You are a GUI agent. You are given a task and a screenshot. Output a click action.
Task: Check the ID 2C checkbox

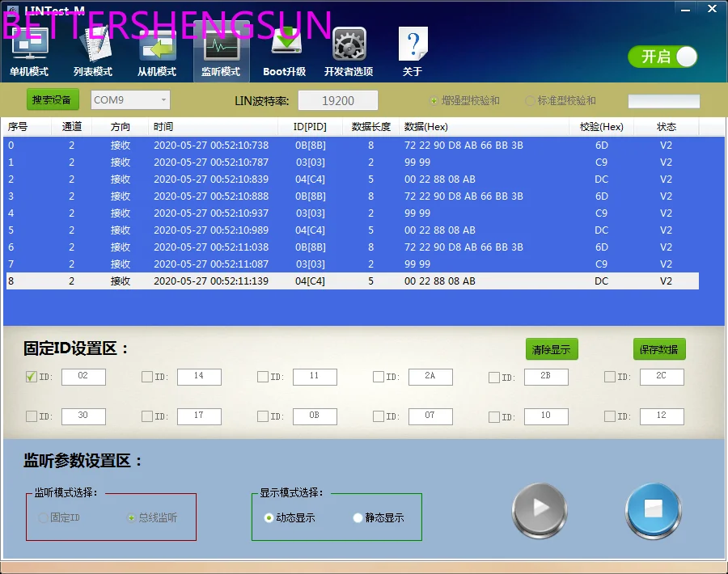[609, 377]
